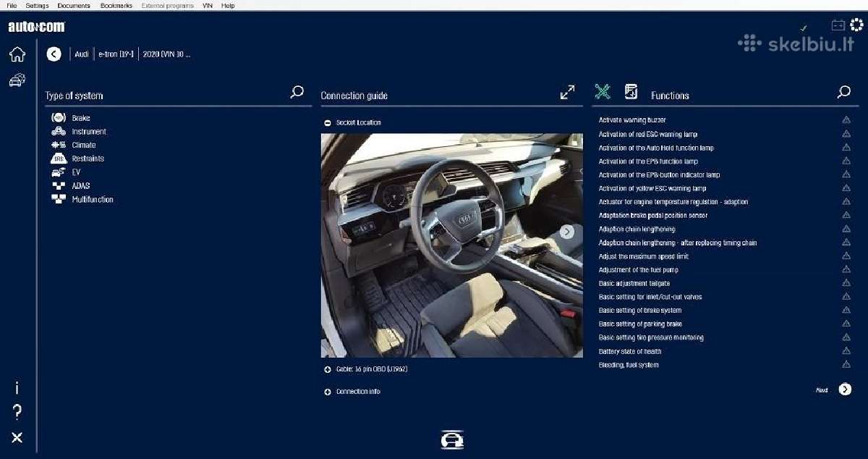This screenshot has height=459, width=868.
Task: Click warning triangle beside Adjustment of the fuel pump
Action: pyautogui.click(x=846, y=270)
